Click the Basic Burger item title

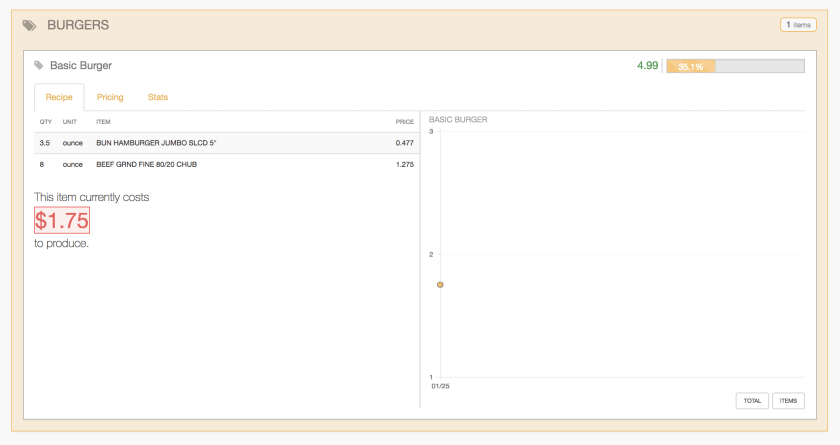point(81,65)
